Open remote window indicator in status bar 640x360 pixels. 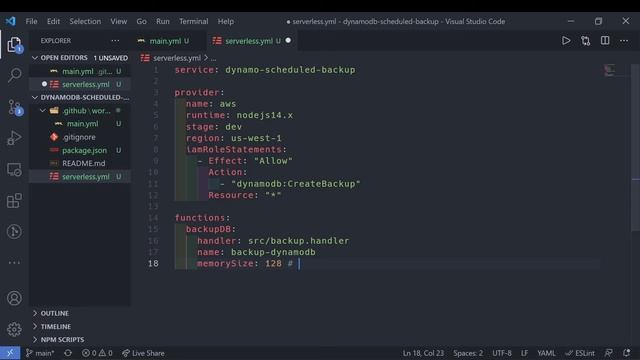click(x=10, y=353)
